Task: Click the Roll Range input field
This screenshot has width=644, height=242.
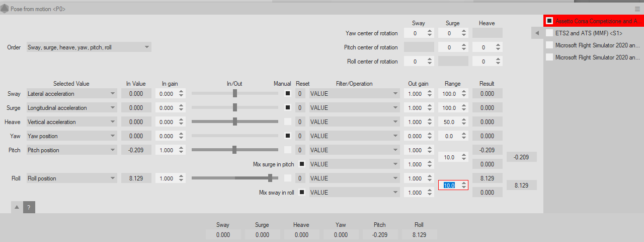Action: click(x=449, y=186)
